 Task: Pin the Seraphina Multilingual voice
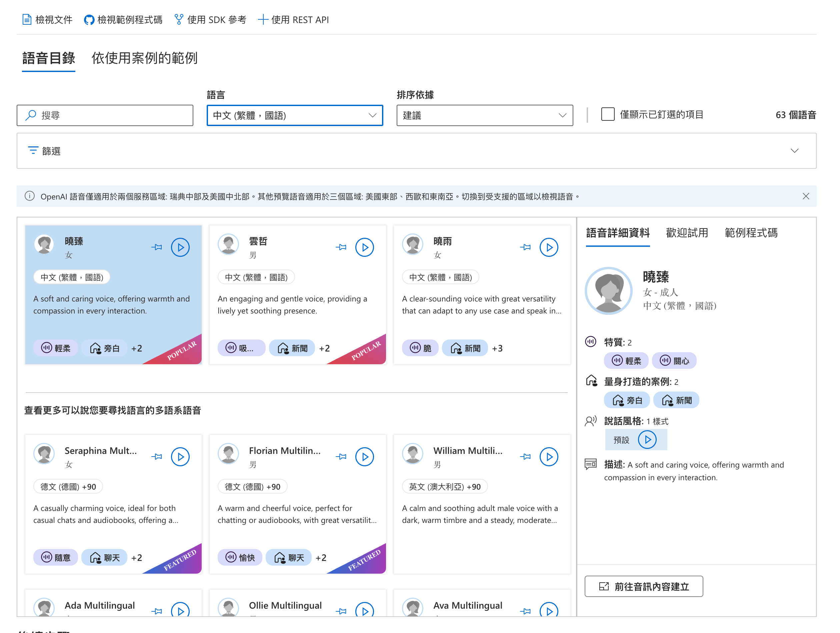pyautogui.click(x=156, y=457)
